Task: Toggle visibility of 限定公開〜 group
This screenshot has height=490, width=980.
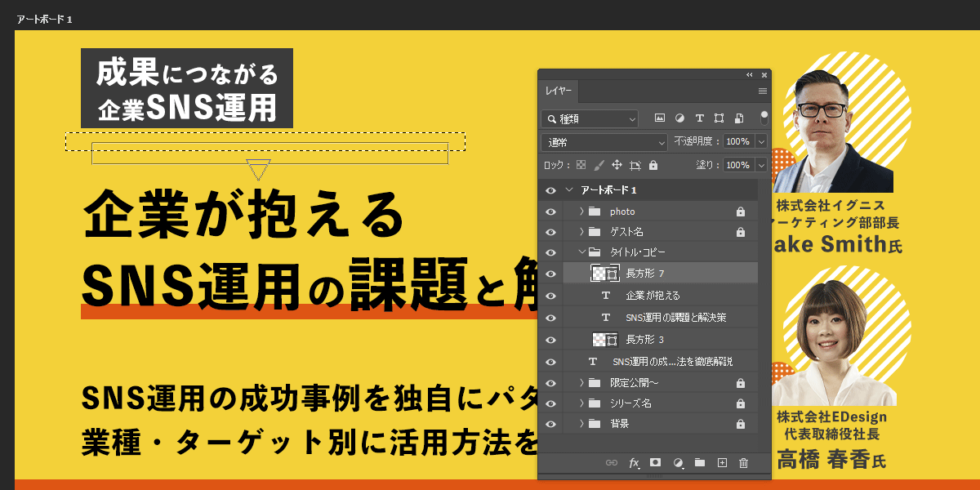Action: coord(550,382)
